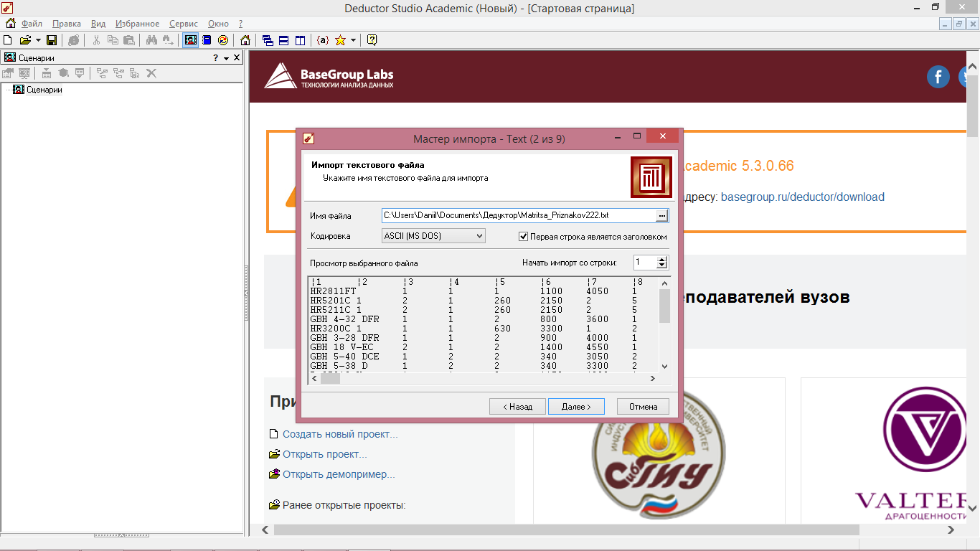Click the first tree-branch icon in Сценарии toolbar

tap(102, 73)
